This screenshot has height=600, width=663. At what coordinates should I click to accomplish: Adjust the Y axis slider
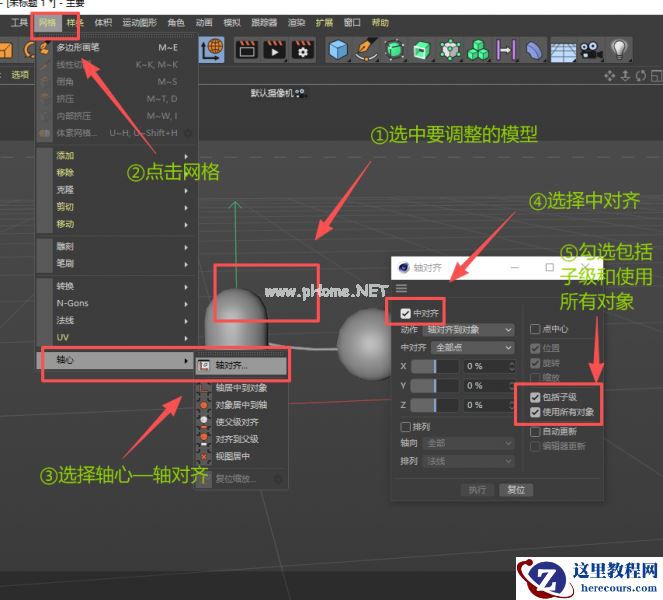[x=435, y=386]
